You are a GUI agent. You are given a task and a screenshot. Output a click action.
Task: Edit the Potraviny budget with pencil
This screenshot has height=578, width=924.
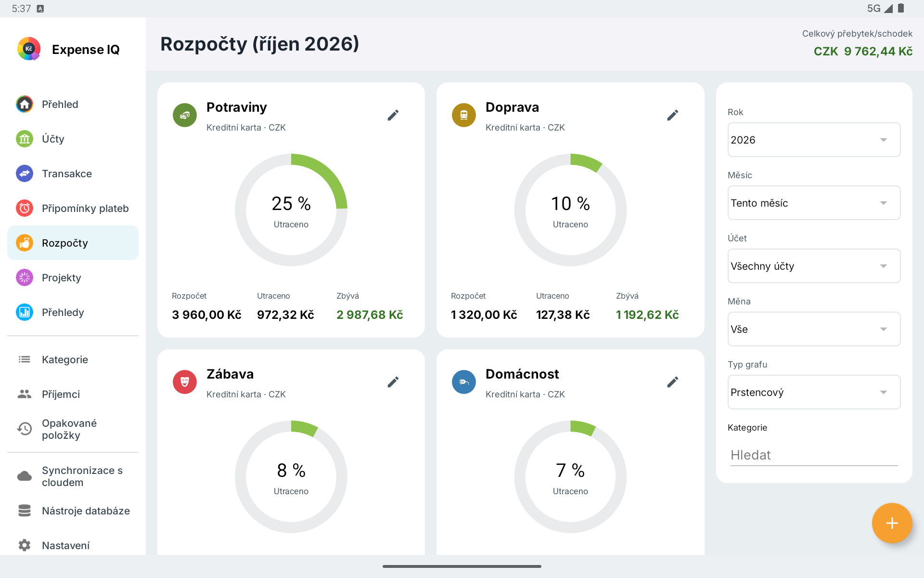pyautogui.click(x=393, y=115)
